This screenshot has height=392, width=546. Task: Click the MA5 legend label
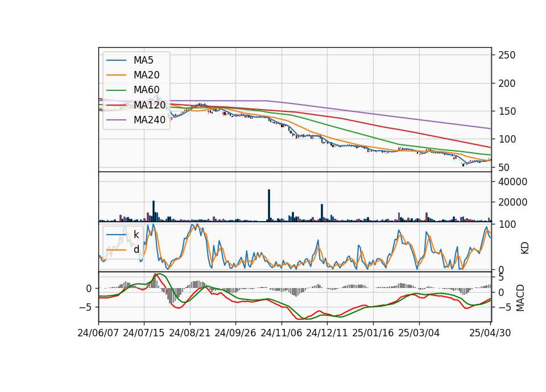point(143,60)
